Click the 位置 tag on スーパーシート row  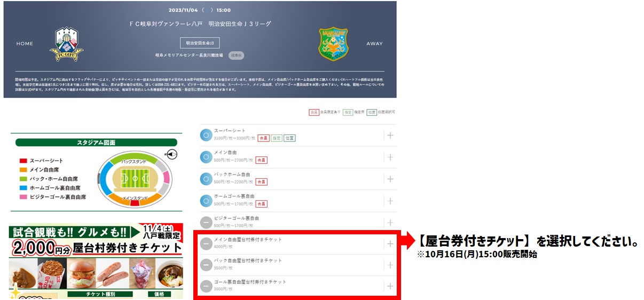[289, 138]
